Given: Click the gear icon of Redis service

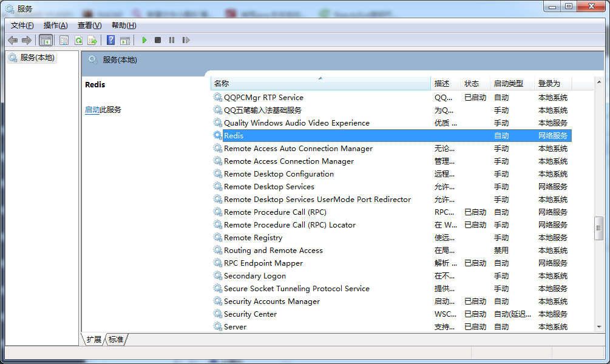Looking at the screenshot, I should pos(217,135).
